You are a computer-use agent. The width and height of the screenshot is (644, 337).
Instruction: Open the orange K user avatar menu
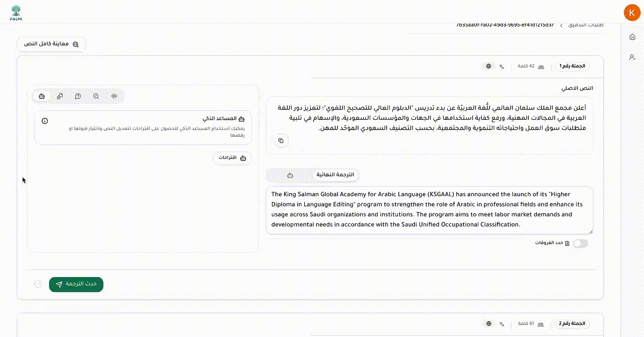(632, 13)
